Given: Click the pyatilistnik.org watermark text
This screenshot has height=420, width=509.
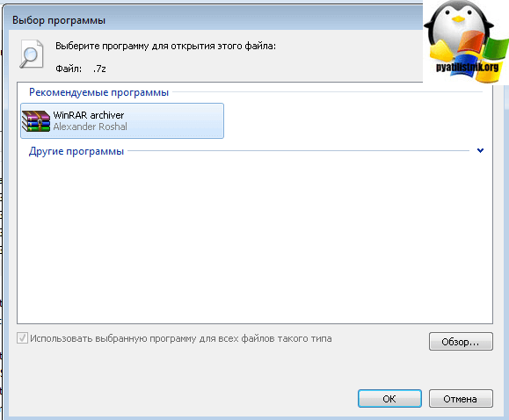Looking at the screenshot, I should tap(467, 67).
